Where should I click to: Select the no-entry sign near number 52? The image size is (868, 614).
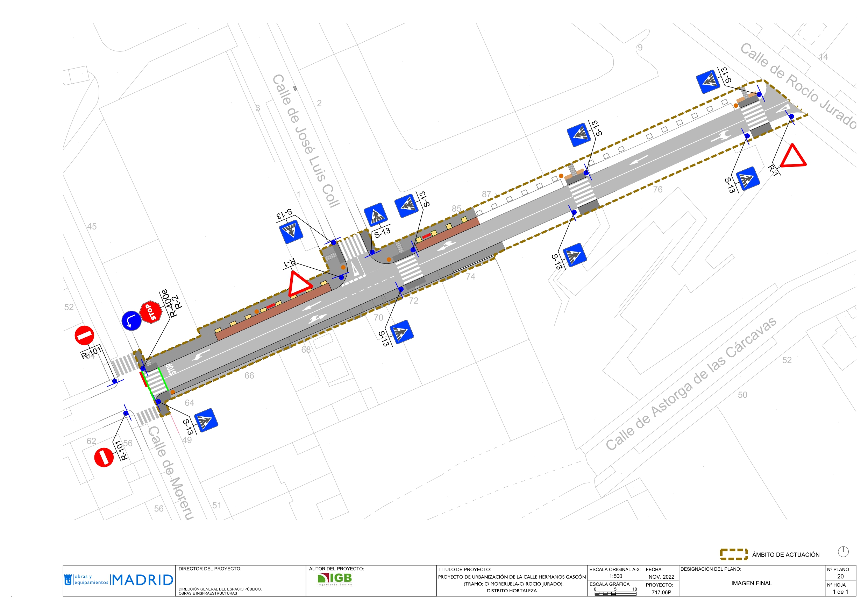[84, 335]
